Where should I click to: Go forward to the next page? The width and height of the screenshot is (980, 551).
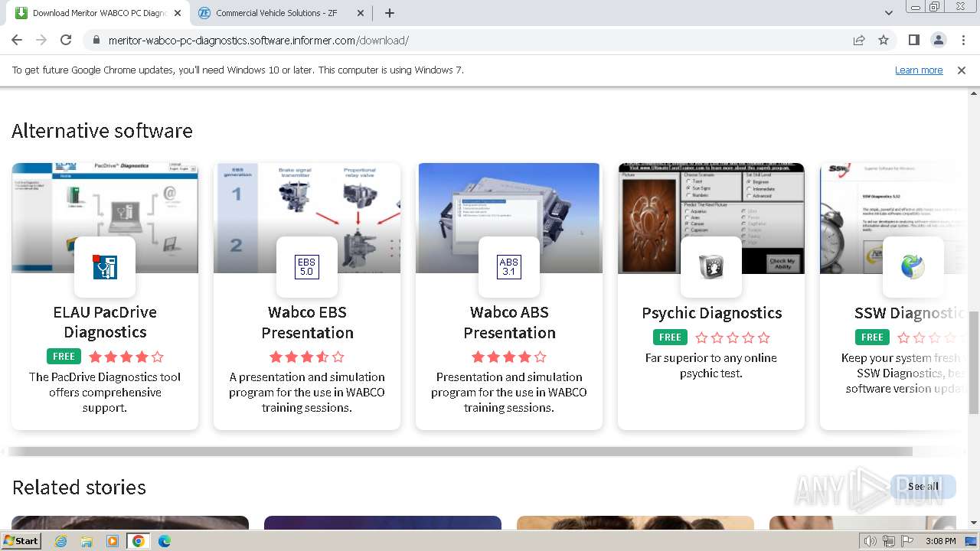pyautogui.click(x=41, y=40)
